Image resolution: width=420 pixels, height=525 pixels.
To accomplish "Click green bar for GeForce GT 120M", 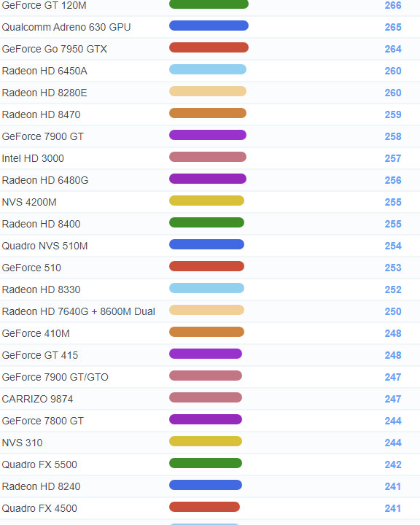I will 209,4.
